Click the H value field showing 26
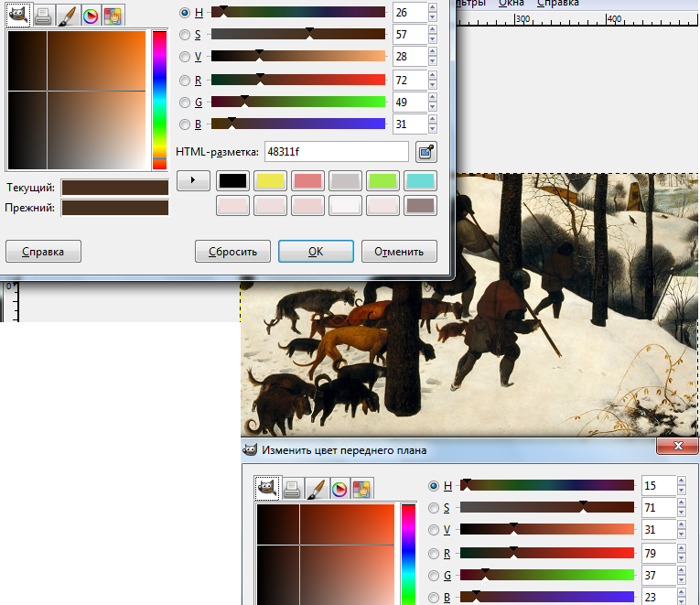Viewport: 700px width, 605px height. click(x=410, y=13)
